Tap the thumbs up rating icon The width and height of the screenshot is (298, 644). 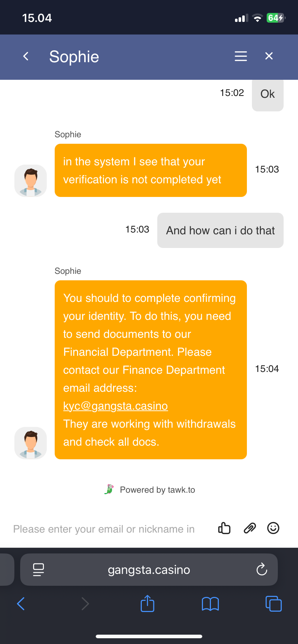tap(224, 528)
